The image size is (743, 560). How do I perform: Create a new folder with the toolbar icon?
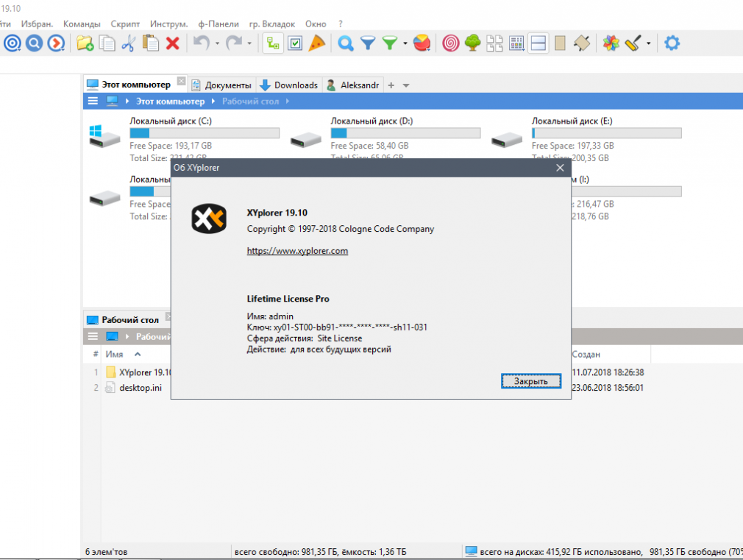[x=85, y=43]
